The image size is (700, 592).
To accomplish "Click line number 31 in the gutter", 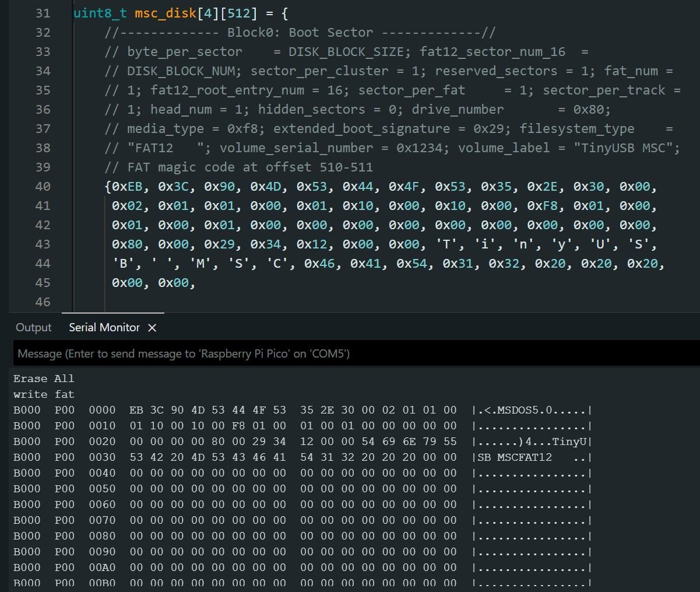I will point(43,13).
